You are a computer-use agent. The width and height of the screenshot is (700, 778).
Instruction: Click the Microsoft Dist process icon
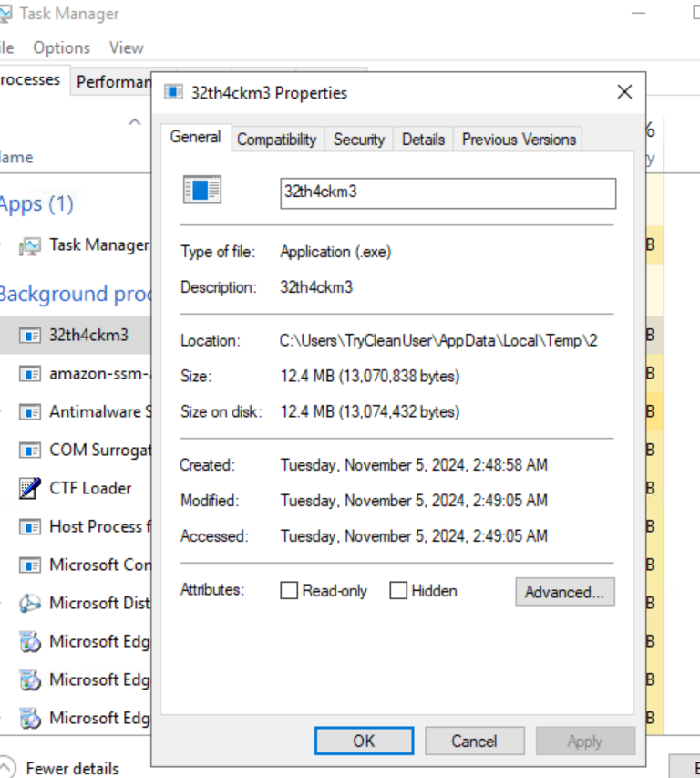(30, 603)
